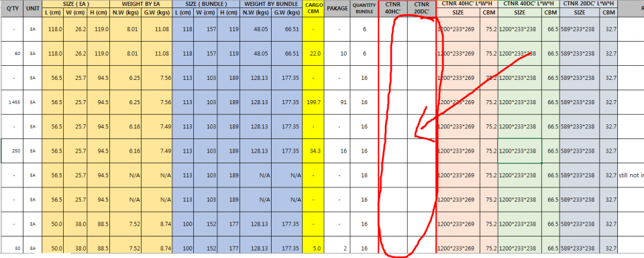
Task: Select the CARGO CBM header cell
Action: pyautogui.click(x=313, y=9)
